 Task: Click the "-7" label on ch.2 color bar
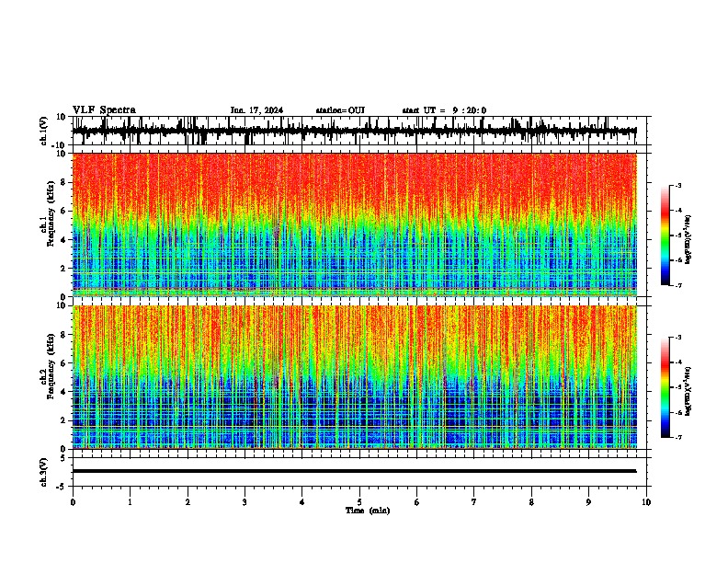(x=677, y=438)
